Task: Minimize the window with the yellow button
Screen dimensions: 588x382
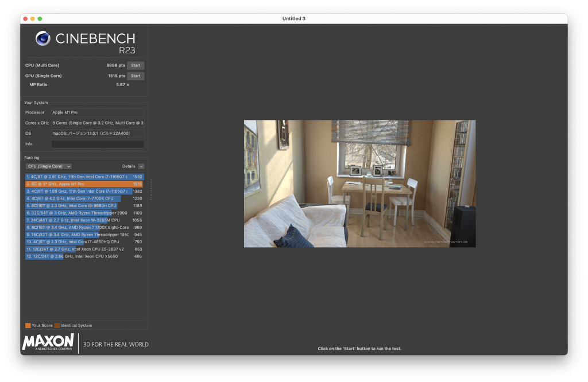Action: pos(33,19)
